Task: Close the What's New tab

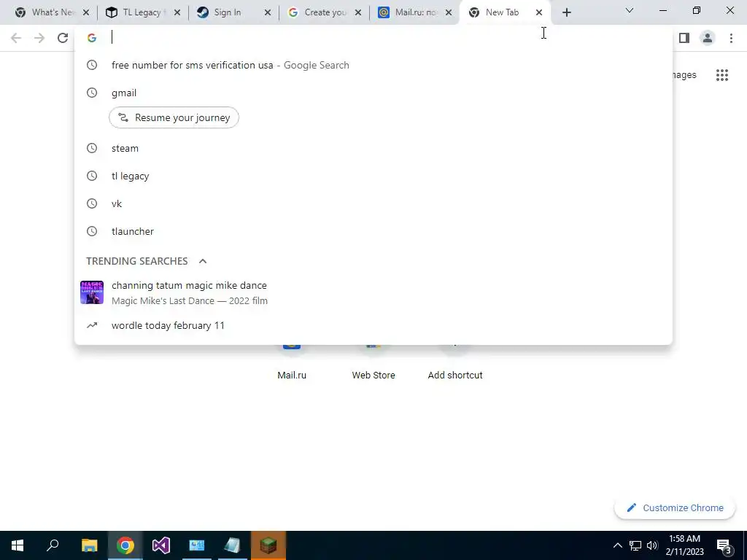Action: click(x=86, y=12)
